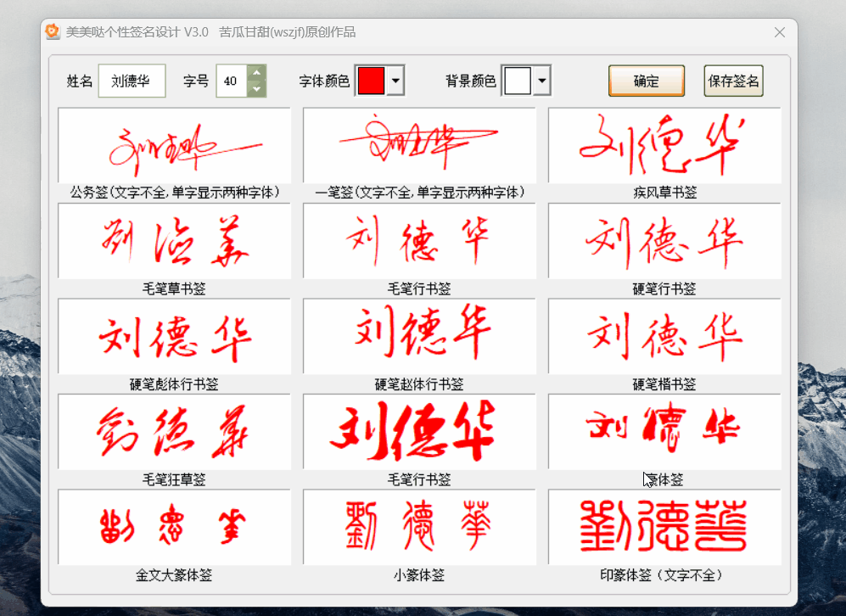This screenshot has width=846, height=616.
Task: Click the white 背景颜色 swatch
Action: [x=517, y=81]
